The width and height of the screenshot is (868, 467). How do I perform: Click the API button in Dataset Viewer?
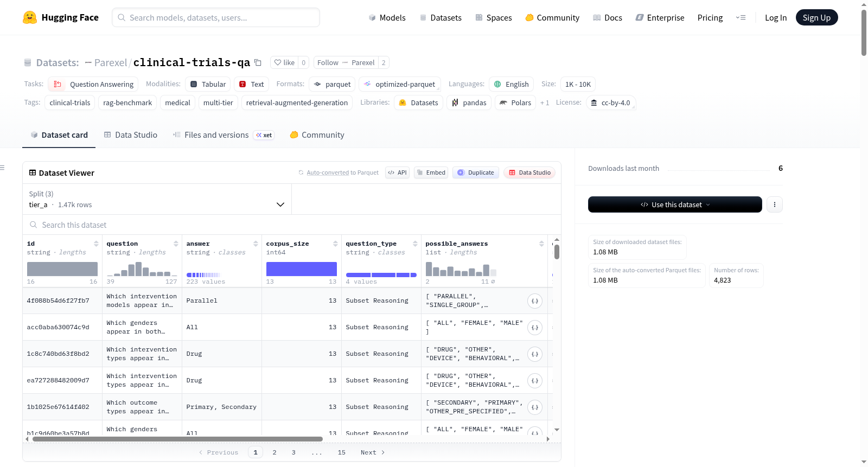pos(397,172)
